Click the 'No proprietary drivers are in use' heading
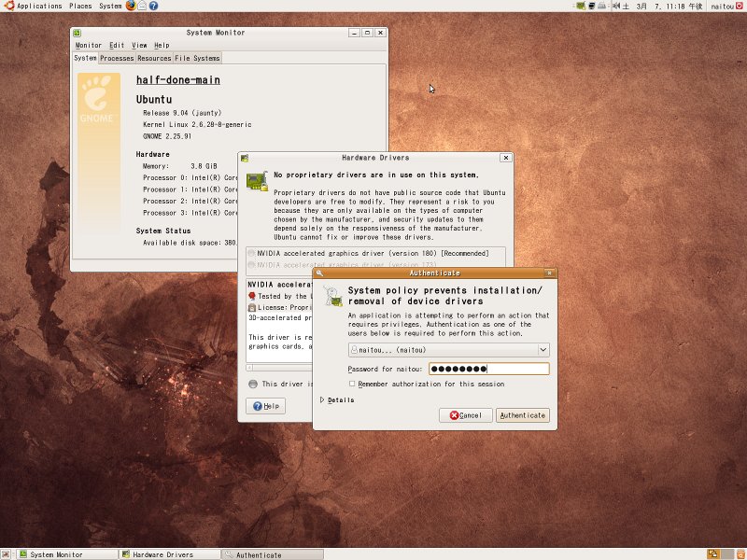This screenshot has height=560, width=747. pos(376,175)
